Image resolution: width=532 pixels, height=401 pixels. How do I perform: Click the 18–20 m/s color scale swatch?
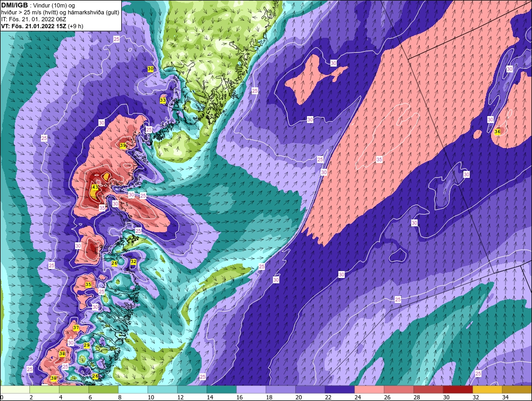click(280, 389)
